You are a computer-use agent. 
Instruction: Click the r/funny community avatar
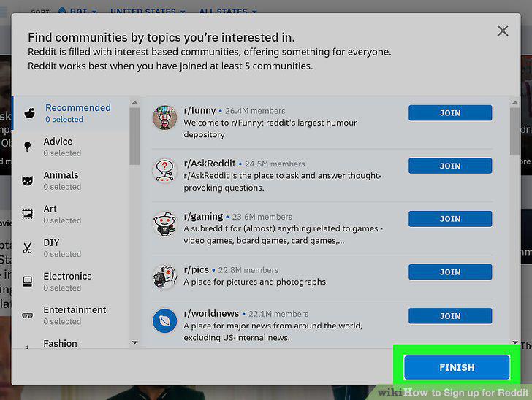pyautogui.click(x=164, y=118)
